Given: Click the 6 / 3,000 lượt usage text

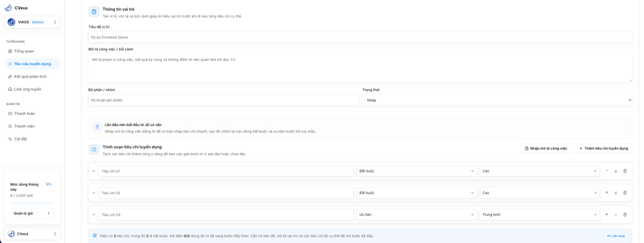Looking at the screenshot, I should [22, 196].
